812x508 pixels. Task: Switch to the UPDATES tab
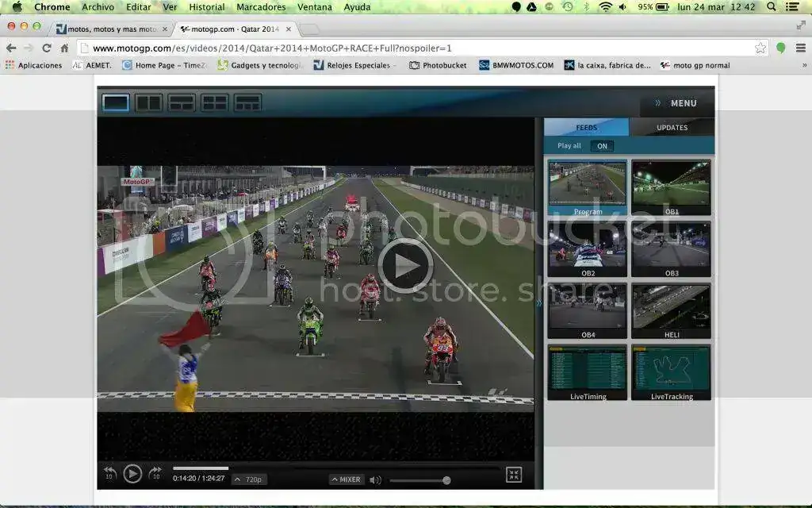pyautogui.click(x=672, y=127)
